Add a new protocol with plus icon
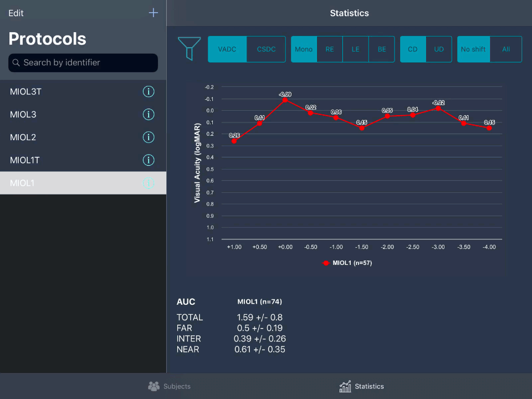 [x=154, y=13]
